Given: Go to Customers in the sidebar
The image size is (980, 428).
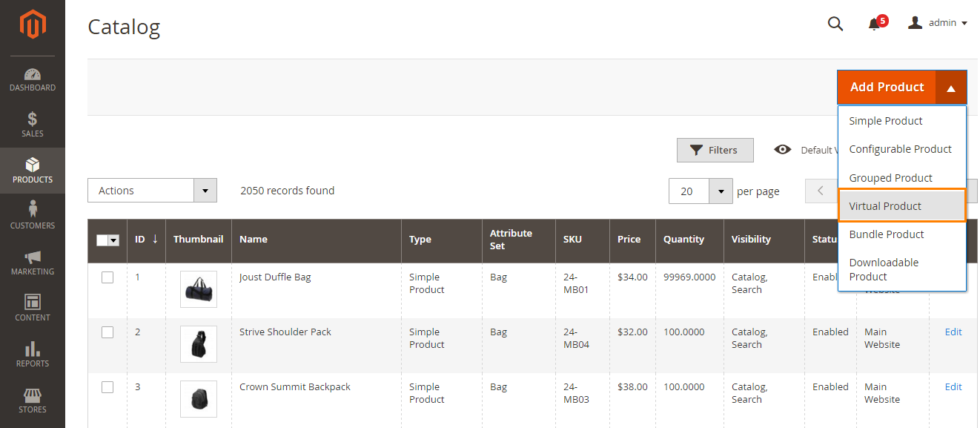Looking at the screenshot, I should [33, 216].
